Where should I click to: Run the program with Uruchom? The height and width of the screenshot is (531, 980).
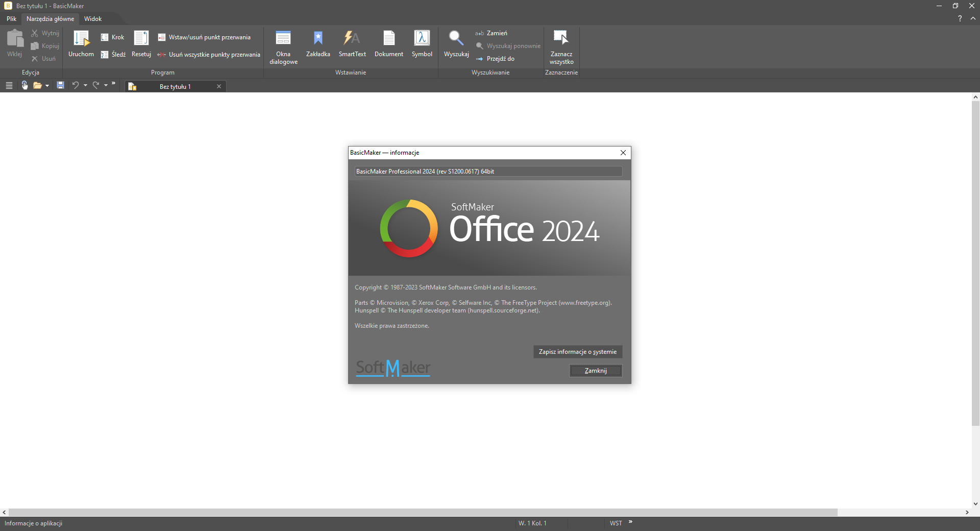point(81,43)
